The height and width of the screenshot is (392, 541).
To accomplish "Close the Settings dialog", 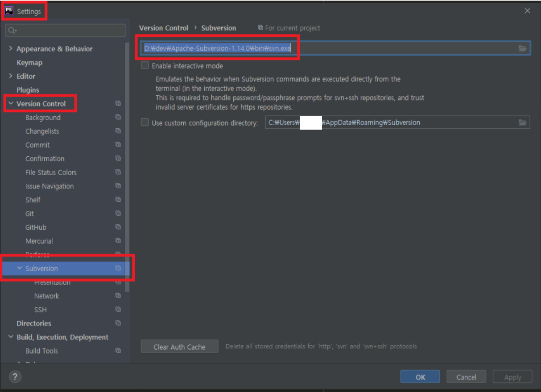I will 527,11.
